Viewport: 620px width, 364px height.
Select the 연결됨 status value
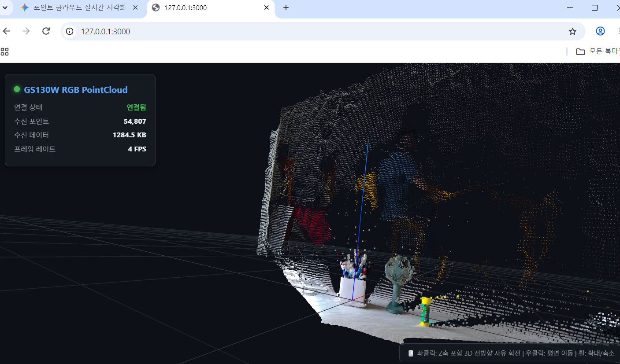(136, 107)
